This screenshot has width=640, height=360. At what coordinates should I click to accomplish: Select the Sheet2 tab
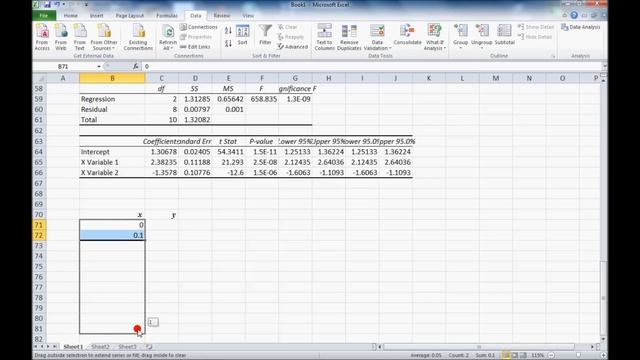[100, 347]
